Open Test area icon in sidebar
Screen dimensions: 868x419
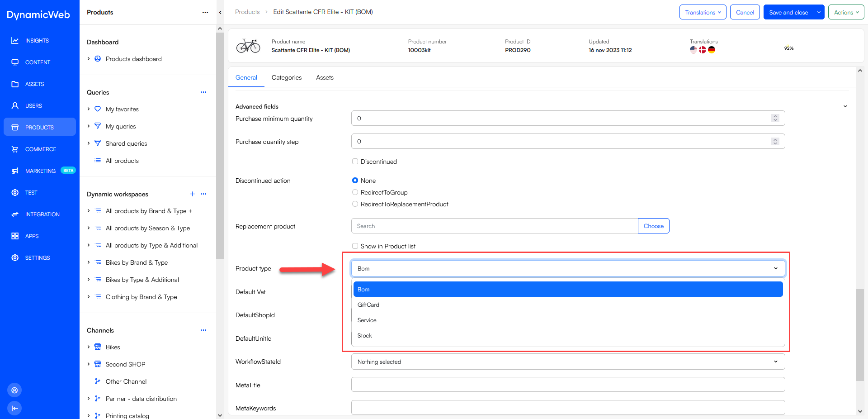coord(15,193)
